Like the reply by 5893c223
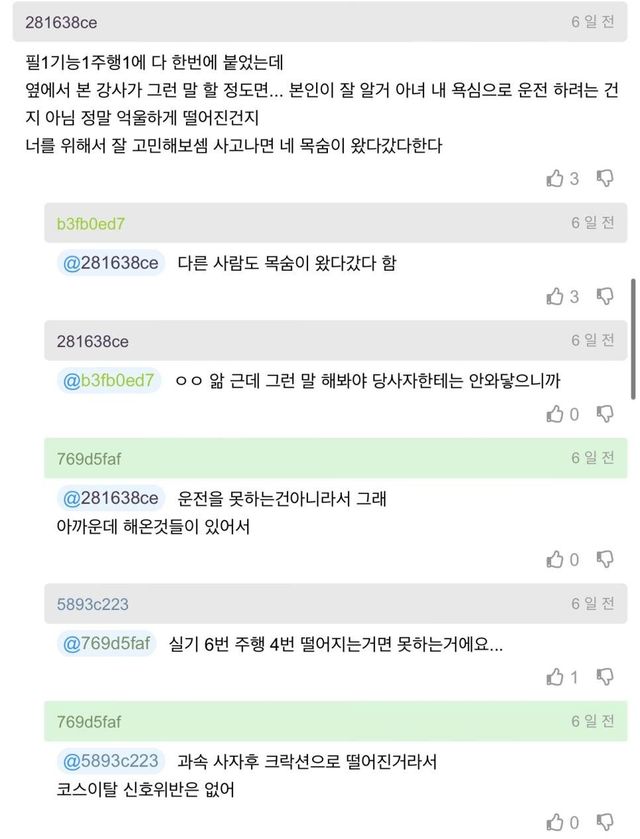 [556, 678]
